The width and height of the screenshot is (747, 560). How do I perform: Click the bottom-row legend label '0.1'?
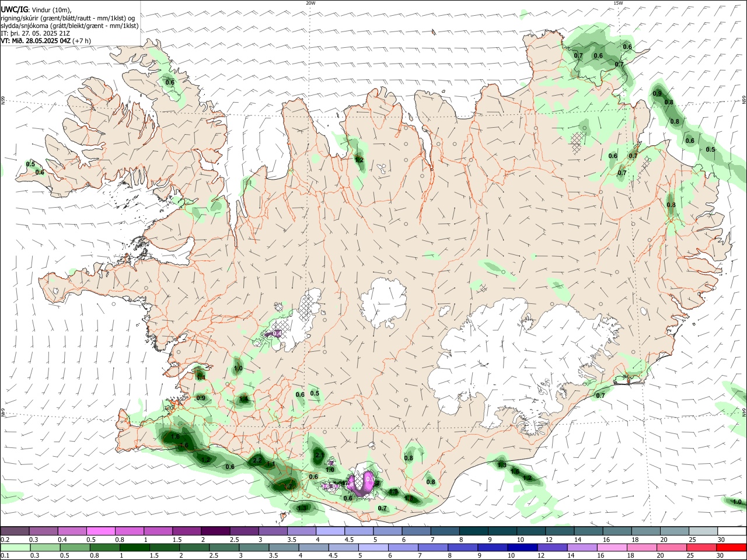coord(5,555)
